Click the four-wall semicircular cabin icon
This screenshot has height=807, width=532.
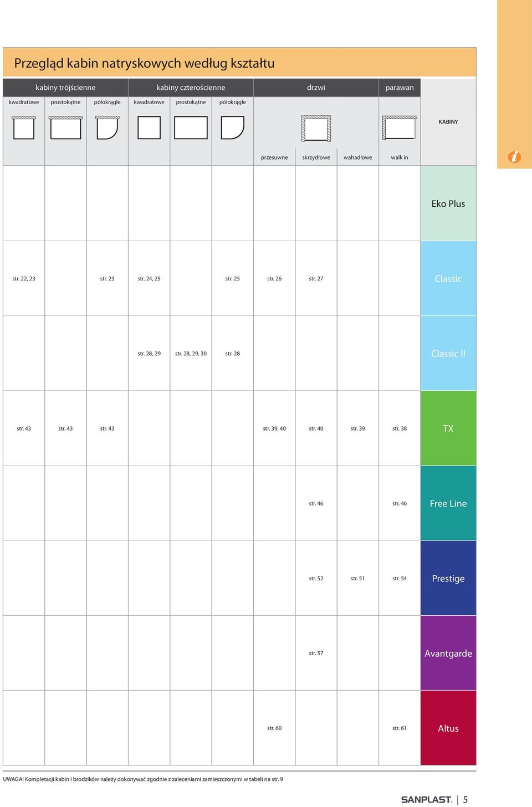point(233,127)
